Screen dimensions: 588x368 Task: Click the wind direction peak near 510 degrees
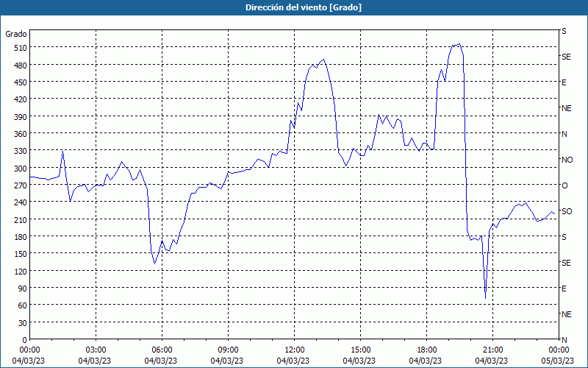459,44
